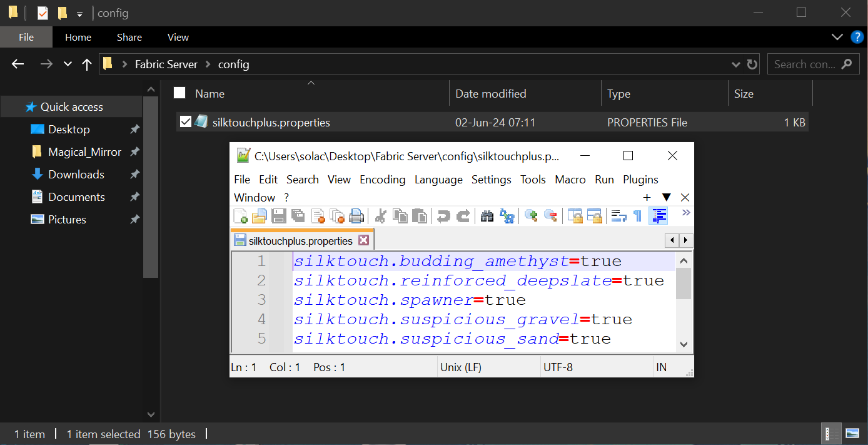Screen dimensions: 868x445
Task: Open Find with the binoculars icon
Action: click(x=487, y=216)
